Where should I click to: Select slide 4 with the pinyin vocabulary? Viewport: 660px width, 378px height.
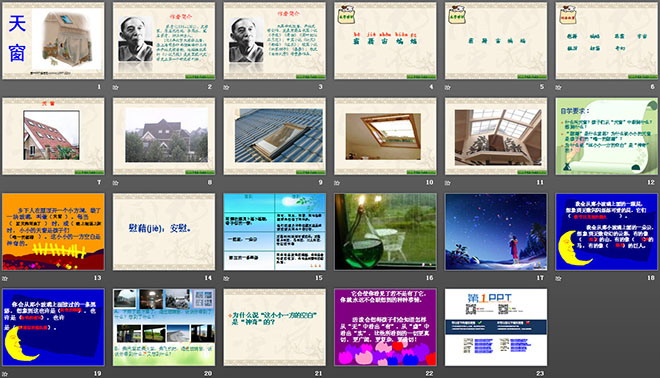point(385,41)
